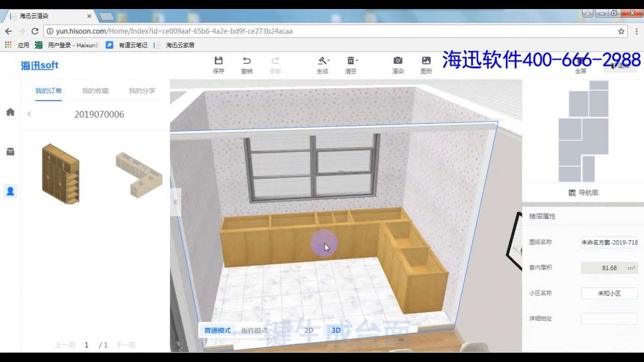Edit the 小区名称 input field
The width and height of the screenshot is (644, 362).
click(x=609, y=293)
